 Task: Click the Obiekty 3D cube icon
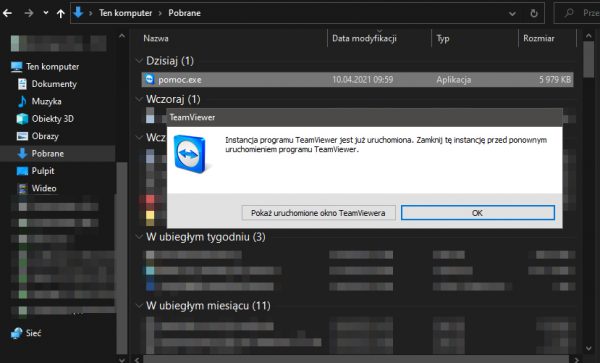(x=22, y=119)
